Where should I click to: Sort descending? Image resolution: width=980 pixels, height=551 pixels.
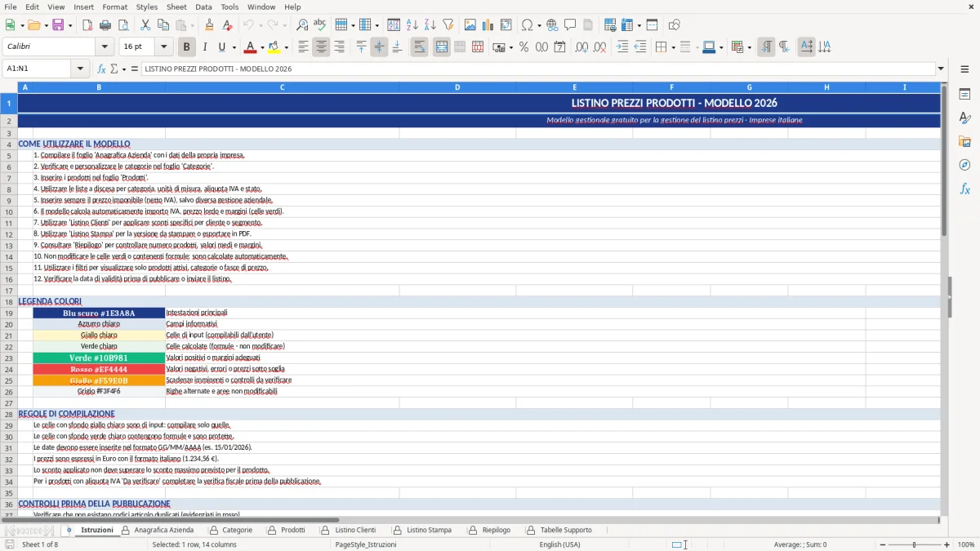tap(430, 25)
